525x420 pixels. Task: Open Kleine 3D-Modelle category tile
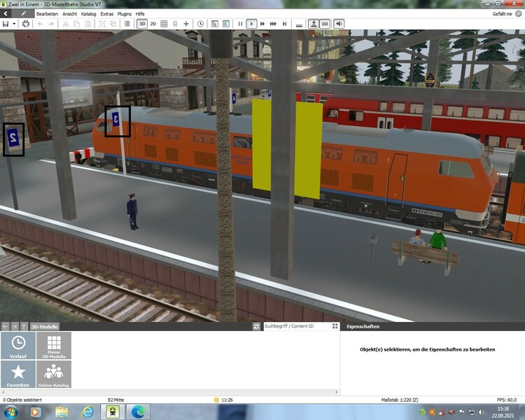click(x=54, y=346)
